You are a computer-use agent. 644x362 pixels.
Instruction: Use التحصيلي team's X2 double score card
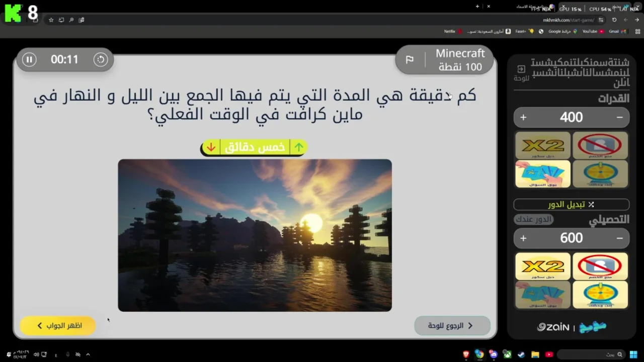tap(543, 266)
